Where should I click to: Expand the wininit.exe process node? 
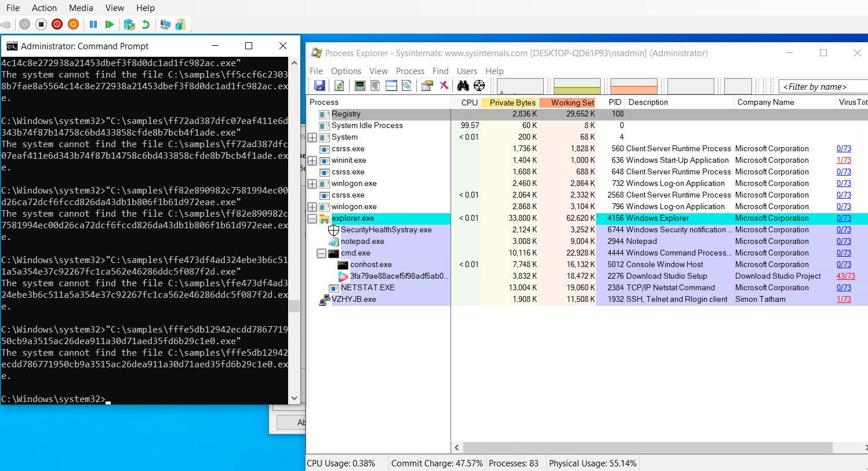(312, 160)
